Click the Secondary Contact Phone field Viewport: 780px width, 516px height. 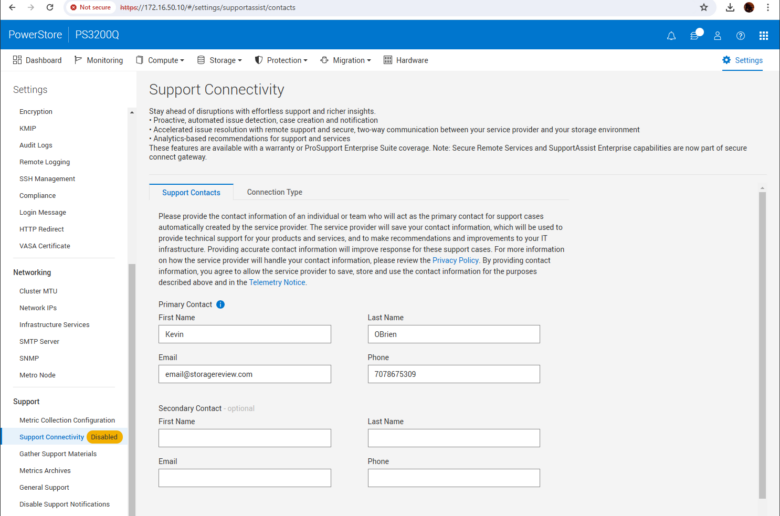(454, 478)
